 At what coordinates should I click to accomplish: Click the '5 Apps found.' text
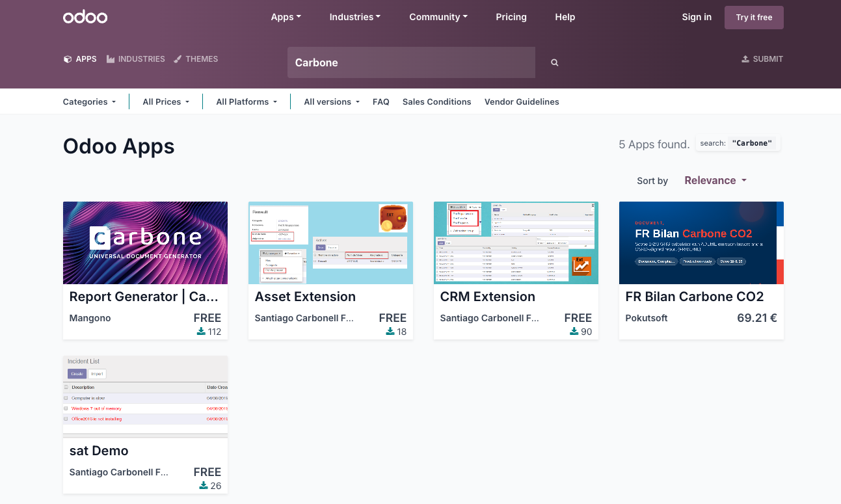point(654,144)
